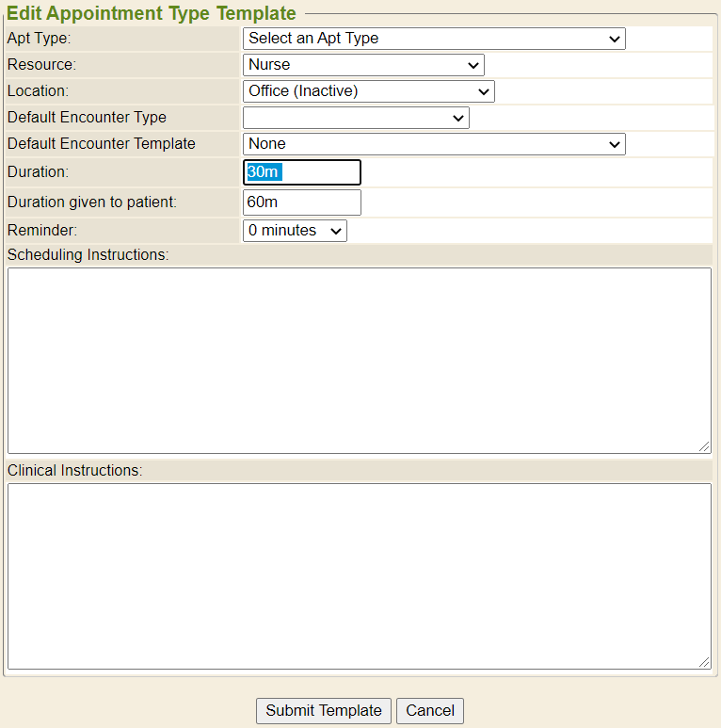The width and height of the screenshot is (721, 728).
Task: Click the Reminder label text
Action: click(x=41, y=231)
